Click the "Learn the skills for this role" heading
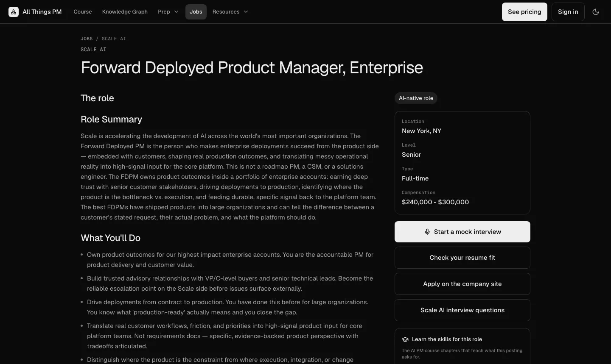This screenshot has width=611, height=364. [447, 339]
